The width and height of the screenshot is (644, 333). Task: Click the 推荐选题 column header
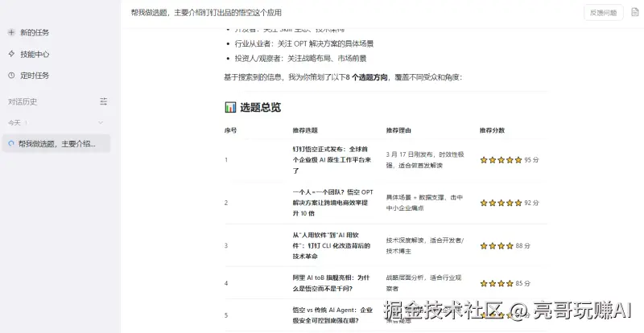pos(305,130)
